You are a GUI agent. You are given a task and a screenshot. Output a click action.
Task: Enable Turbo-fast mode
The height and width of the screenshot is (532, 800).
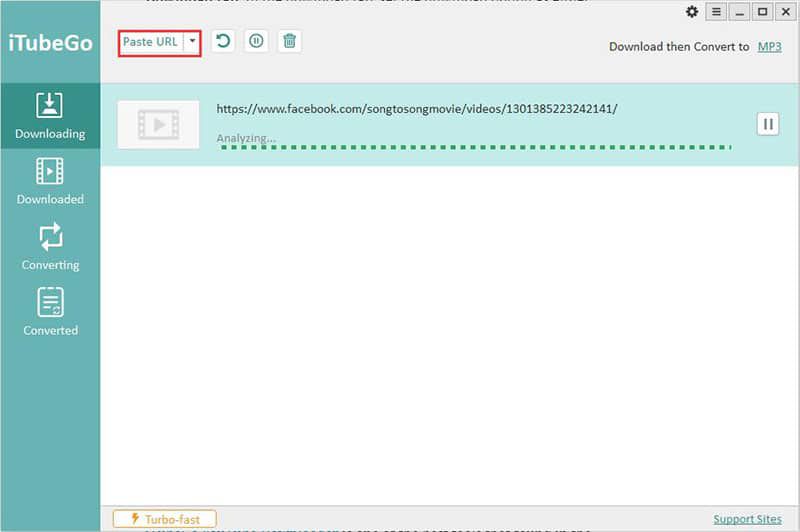tap(165, 519)
